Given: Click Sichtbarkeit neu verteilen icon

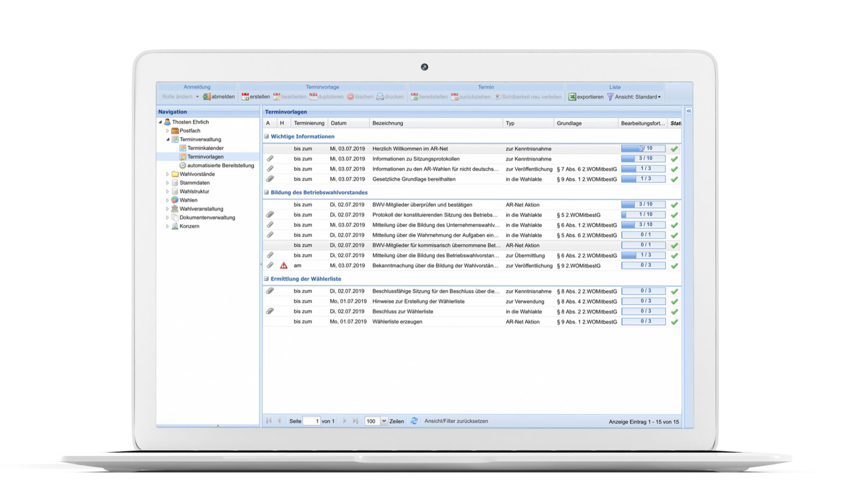Looking at the screenshot, I should click(497, 97).
